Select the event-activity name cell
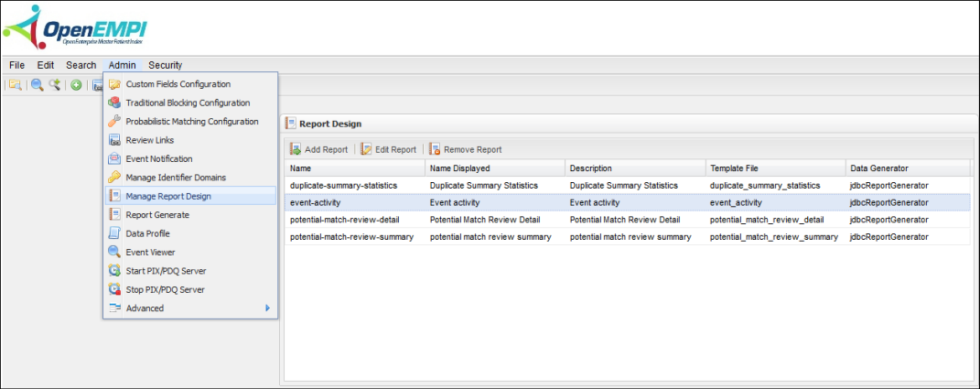The width and height of the screenshot is (980, 389). [x=355, y=202]
